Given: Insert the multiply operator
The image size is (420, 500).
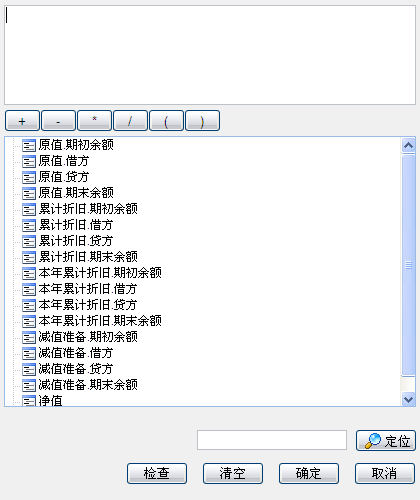Looking at the screenshot, I should [x=94, y=121].
